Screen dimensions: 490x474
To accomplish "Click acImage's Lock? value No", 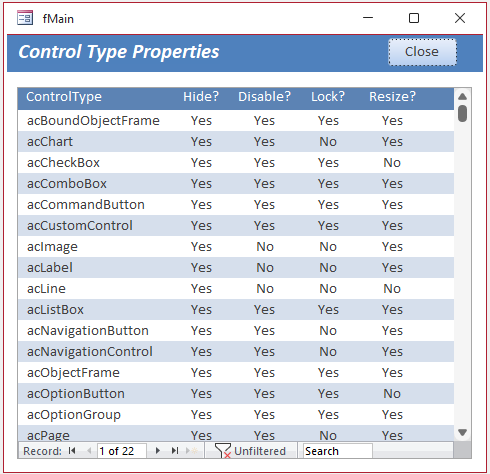I will pos(328,247).
